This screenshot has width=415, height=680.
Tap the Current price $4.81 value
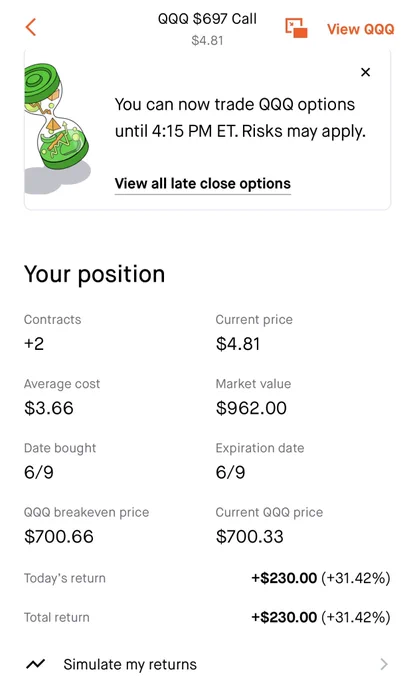(238, 344)
